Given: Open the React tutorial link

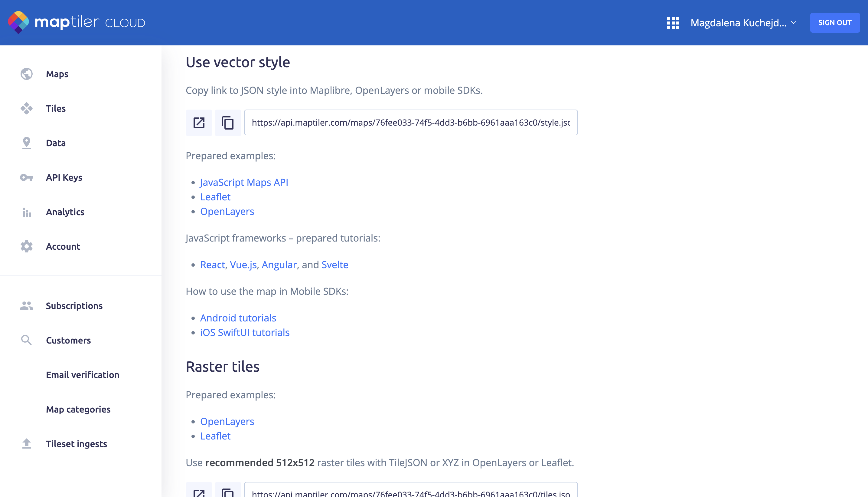Looking at the screenshot, I should tap(213, 265).
